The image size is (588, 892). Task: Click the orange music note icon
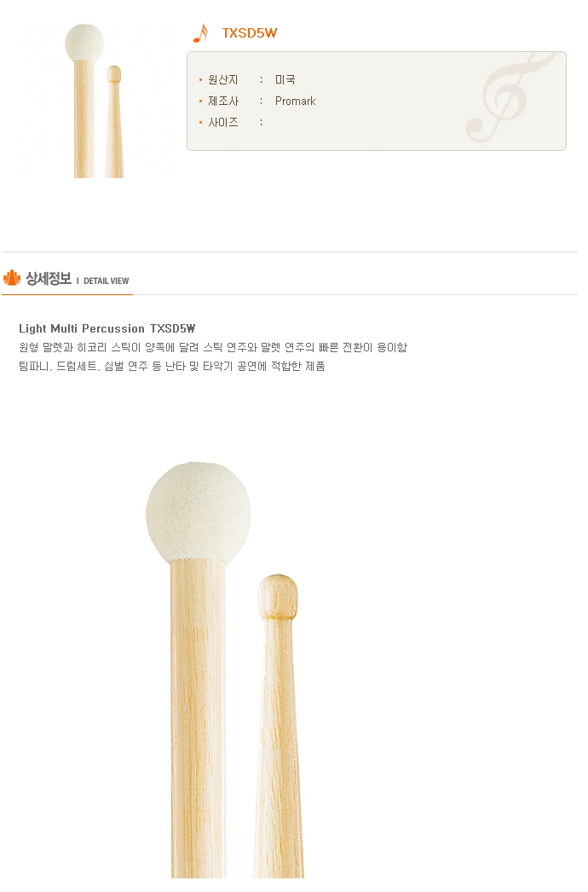[200, 33]
